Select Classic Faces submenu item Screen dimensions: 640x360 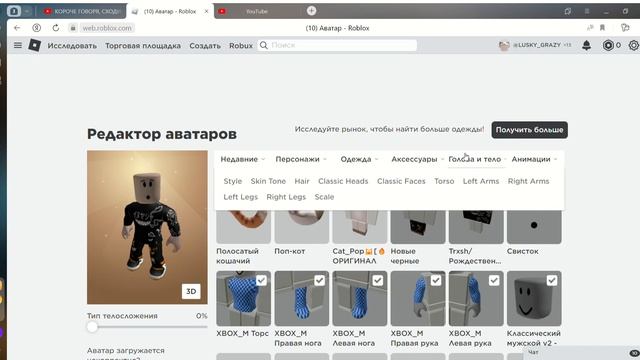click(401, 181)
